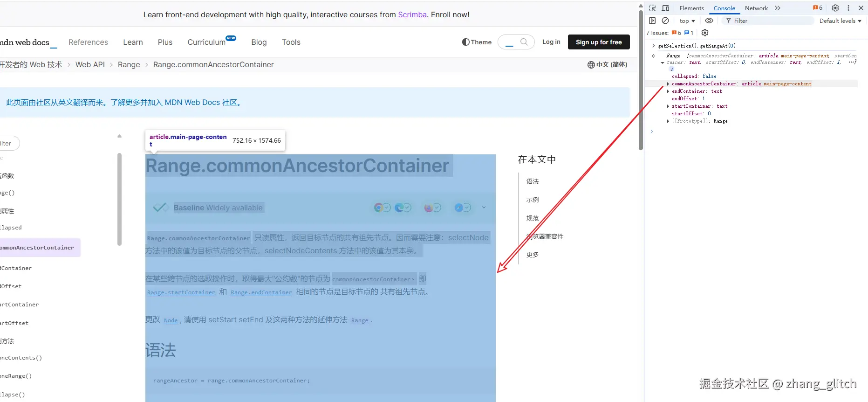This screenshot has height=402, width=868.
Task: Expand commonAncestorContainer property
Action: 668,84
